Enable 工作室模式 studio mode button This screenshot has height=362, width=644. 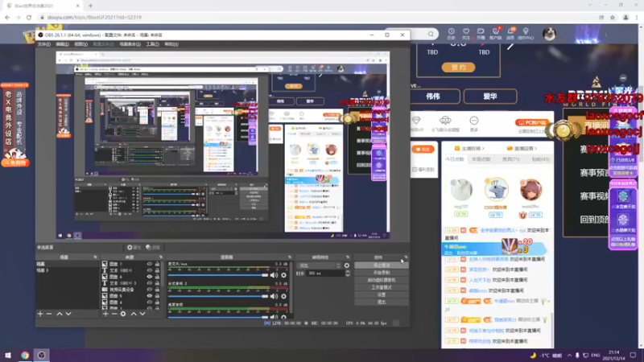click(381, 287)
